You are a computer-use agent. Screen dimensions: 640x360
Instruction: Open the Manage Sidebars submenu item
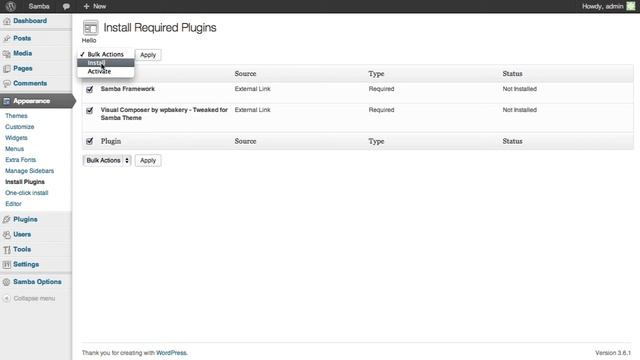[29, 171]
